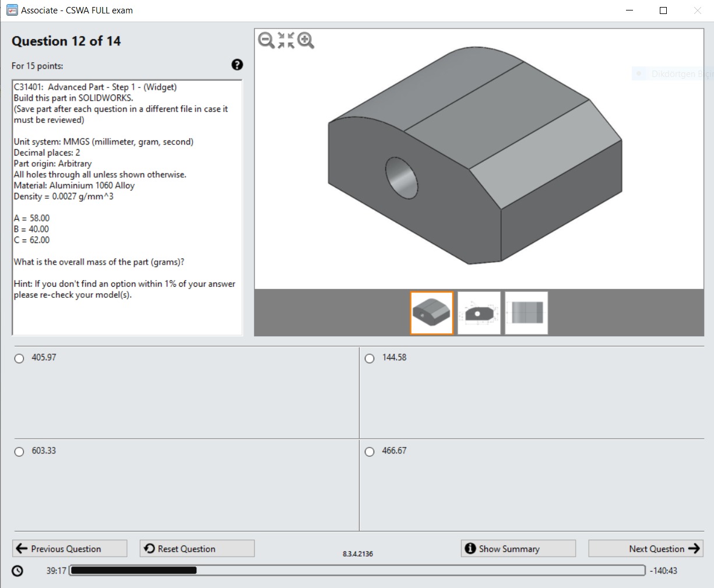Open the dimensioned sketch view thumbnail
Screen dimensions: 714x588
479,313
